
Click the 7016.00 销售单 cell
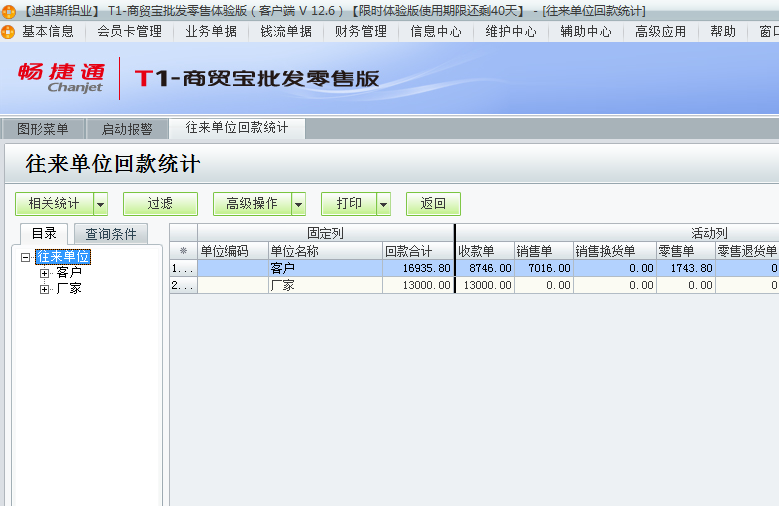tap(544, 268)
